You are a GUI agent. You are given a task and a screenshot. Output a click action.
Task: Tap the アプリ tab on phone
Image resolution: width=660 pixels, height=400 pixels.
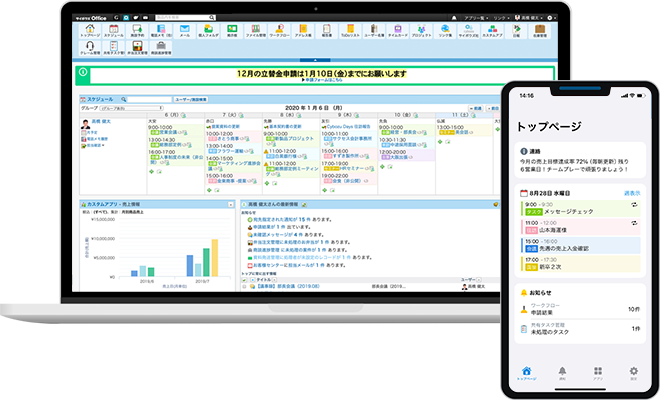coord(596,374)
